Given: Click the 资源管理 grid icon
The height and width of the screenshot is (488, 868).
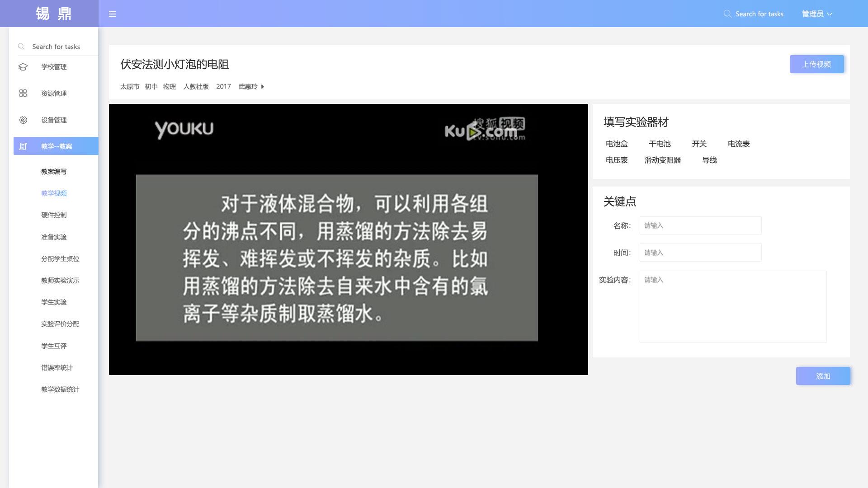Looking at the screenshot, I should [x=23, y=93].
